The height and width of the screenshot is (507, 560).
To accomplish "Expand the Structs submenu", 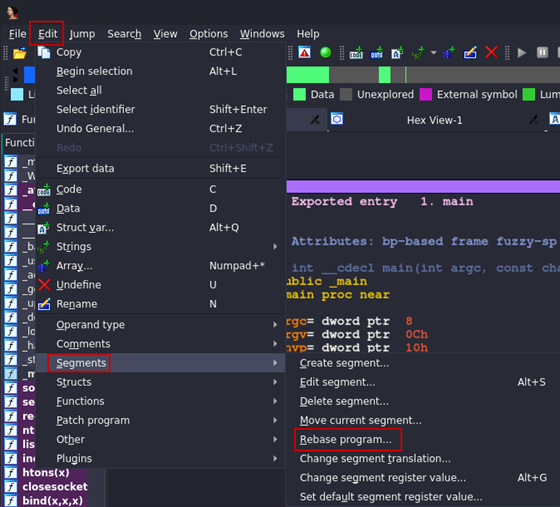I will click(x=161, y=382).
